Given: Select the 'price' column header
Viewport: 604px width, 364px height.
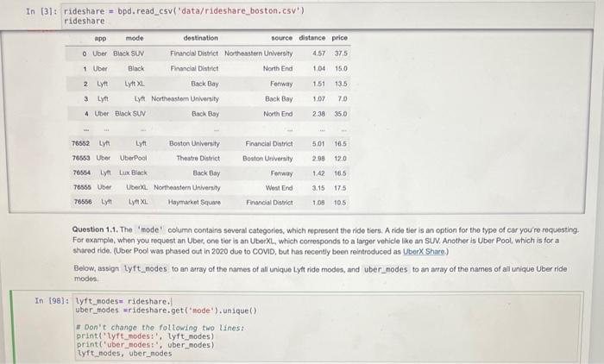Looking at the screenshot, I should [x=339, y=38].
